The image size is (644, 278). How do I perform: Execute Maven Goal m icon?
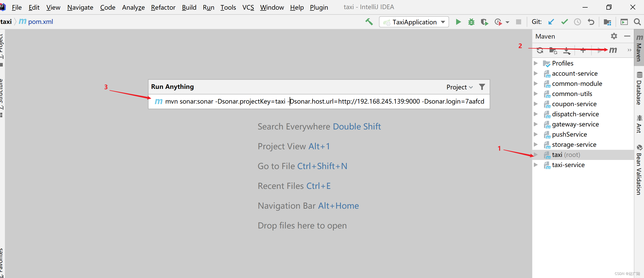(613, 50)
